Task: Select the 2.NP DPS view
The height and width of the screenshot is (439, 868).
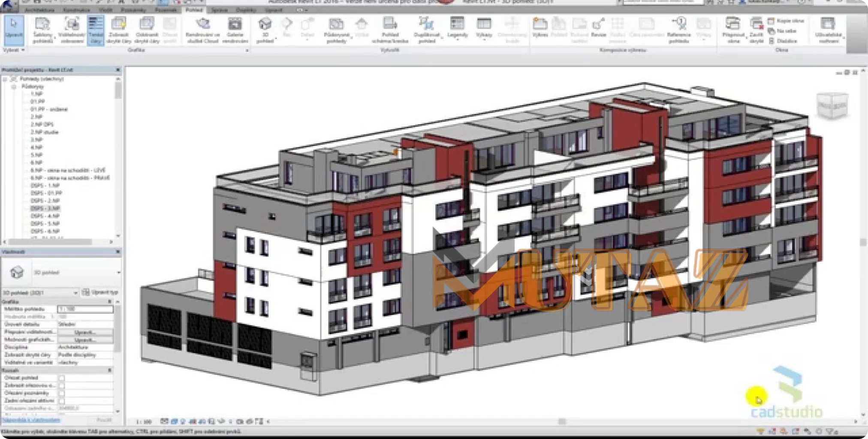Action: click(x=42, y=124)
